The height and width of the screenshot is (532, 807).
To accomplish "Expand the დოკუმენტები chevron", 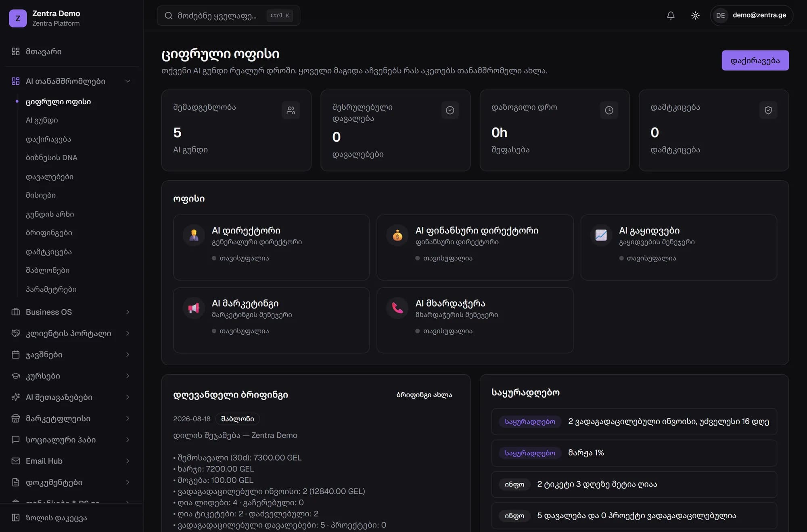I will tap(128, 482).
